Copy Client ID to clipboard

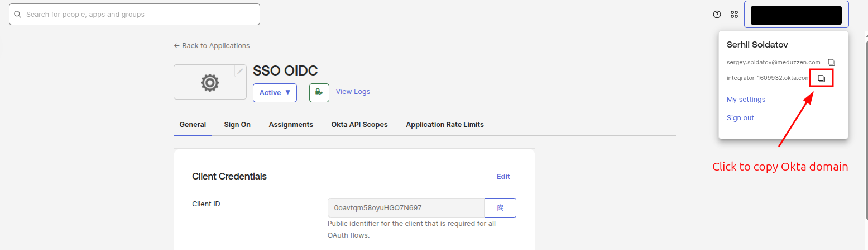[500, 208]
